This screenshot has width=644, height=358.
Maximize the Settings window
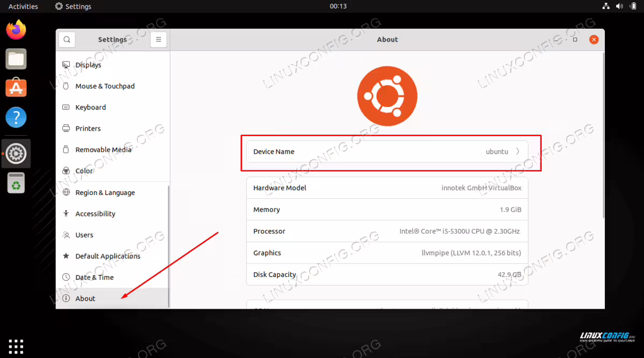[575, 39]
